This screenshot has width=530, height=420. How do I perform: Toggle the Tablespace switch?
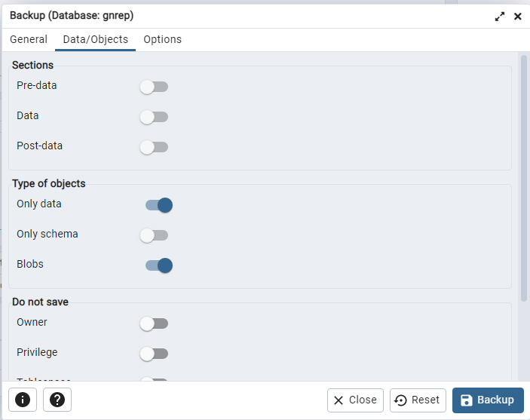click(154, 379)
